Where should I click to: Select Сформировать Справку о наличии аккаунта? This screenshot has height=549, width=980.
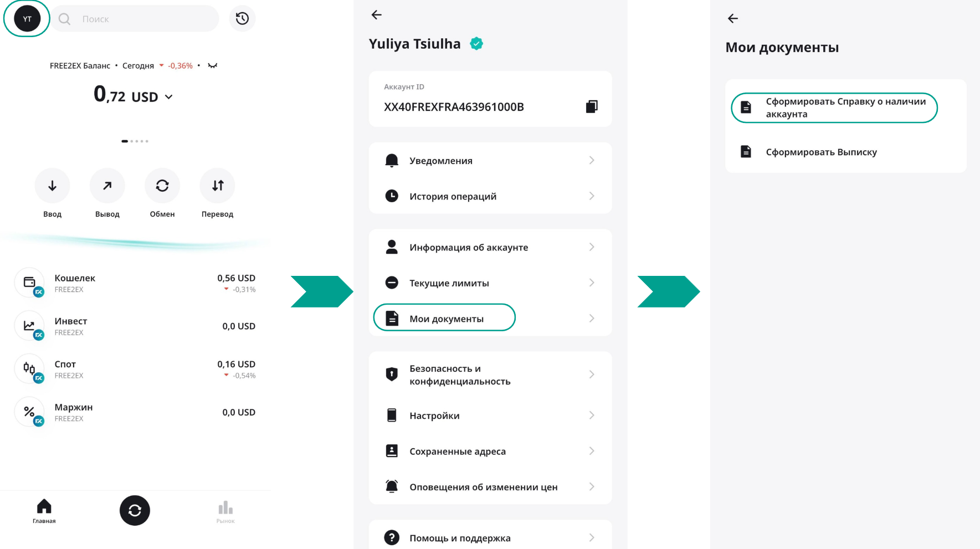834,107
